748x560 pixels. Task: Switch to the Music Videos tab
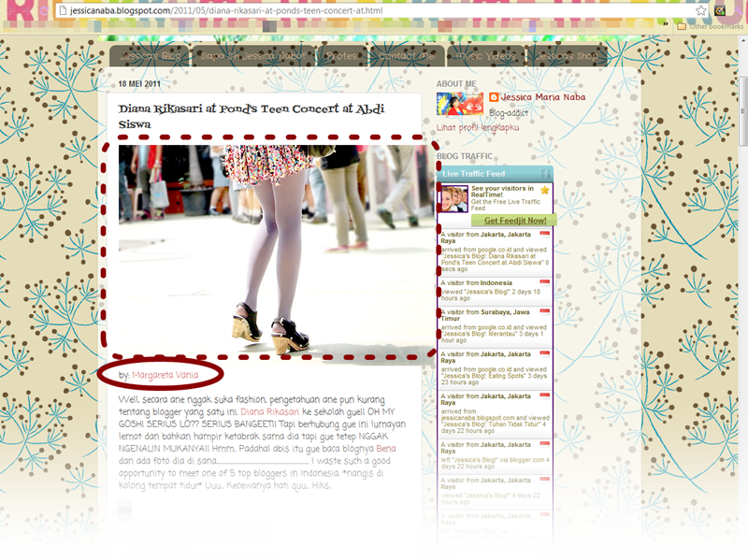click(485, 56)
